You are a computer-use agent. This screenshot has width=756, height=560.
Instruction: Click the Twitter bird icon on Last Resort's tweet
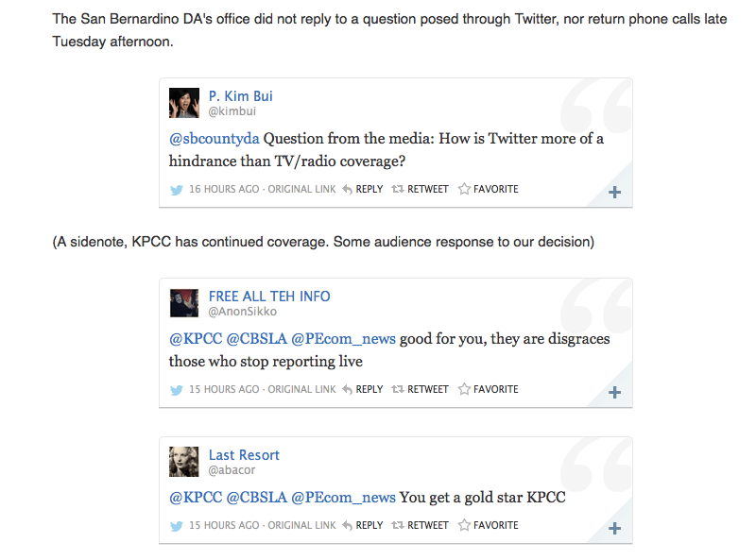[x=176, y=525]
